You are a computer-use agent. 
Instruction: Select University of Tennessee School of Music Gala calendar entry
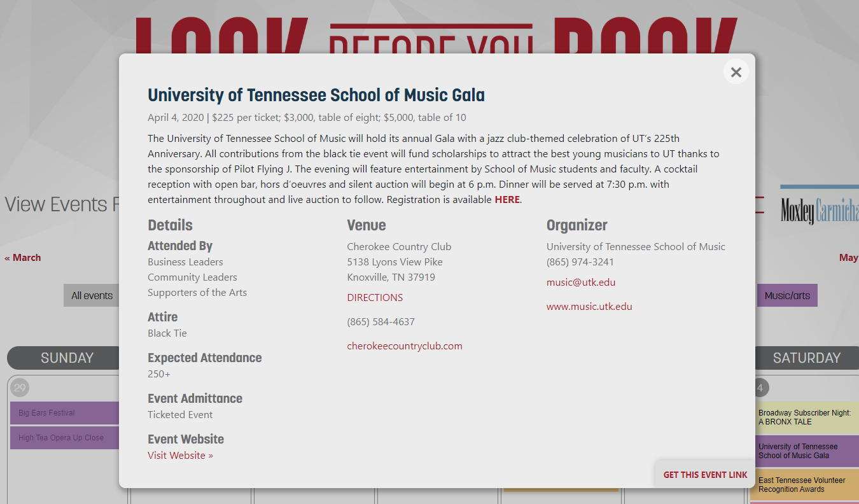(806, 451)
